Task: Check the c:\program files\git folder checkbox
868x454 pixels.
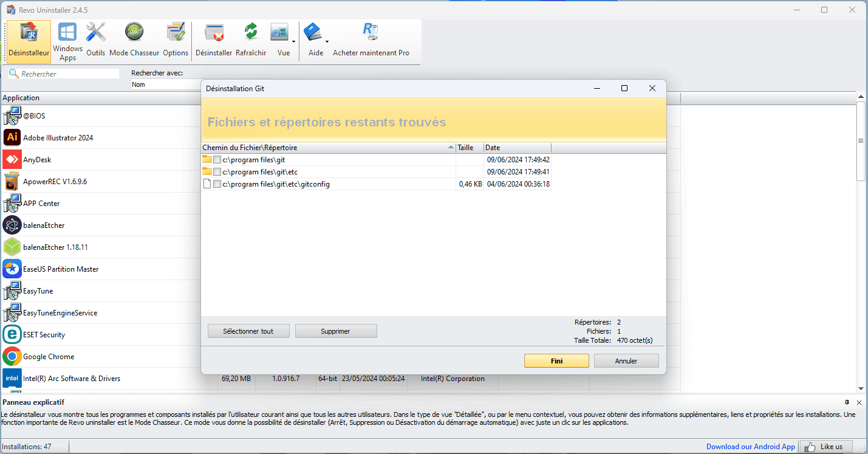Action: (x=217, y=160)
